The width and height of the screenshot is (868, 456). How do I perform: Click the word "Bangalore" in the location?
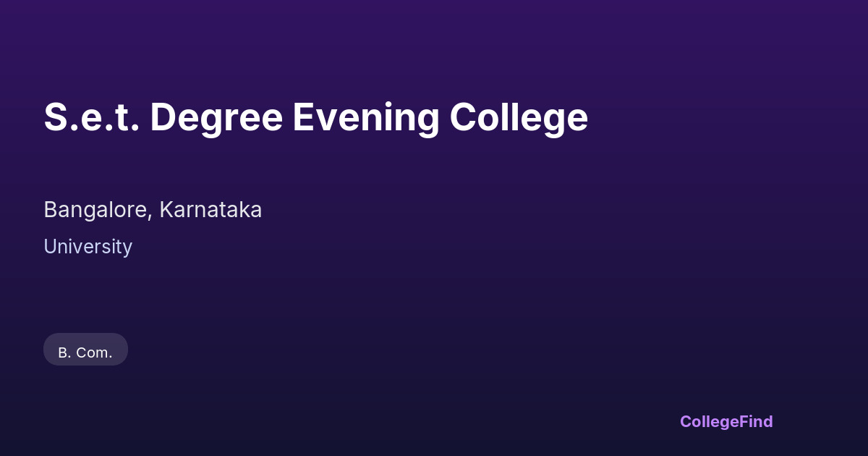[x=96, y=210]
